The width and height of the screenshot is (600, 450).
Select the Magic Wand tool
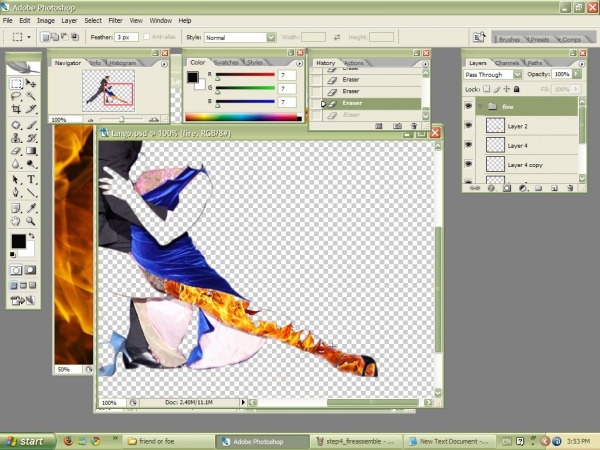click(x=31, y=96)
